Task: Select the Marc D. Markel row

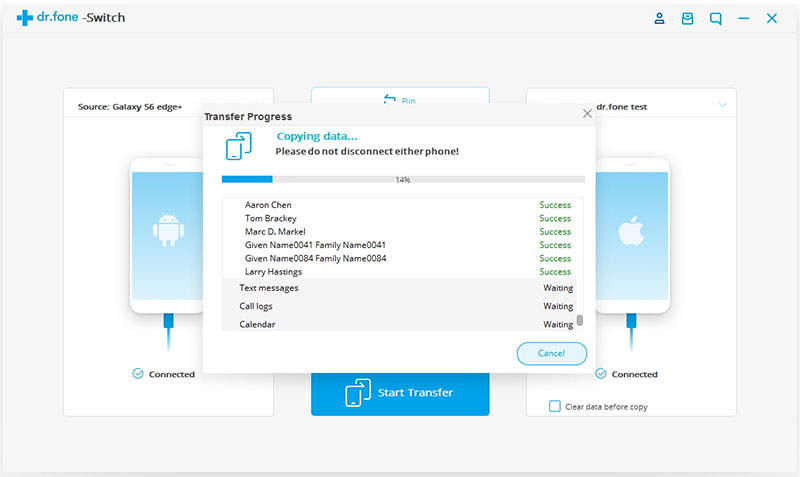Action: click(x=399, y=232)
